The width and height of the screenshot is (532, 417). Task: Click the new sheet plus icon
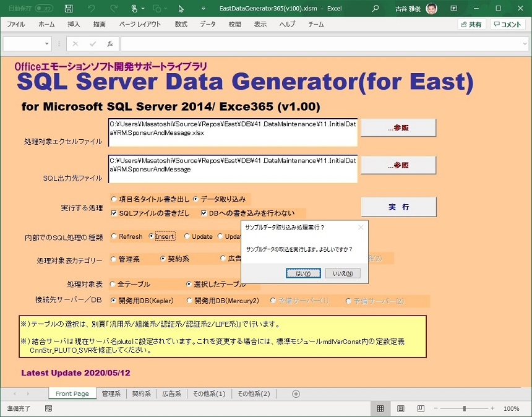(296, 394)
